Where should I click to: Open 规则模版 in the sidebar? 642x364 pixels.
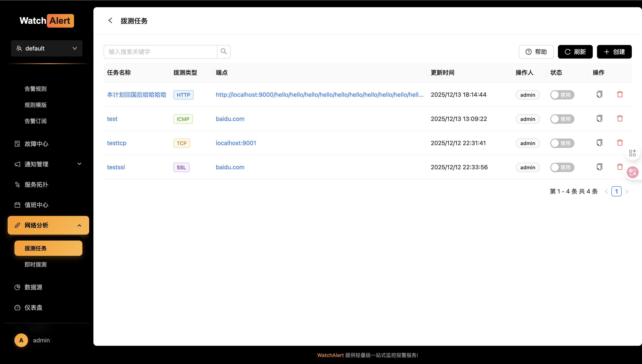[x=35, y=105]
